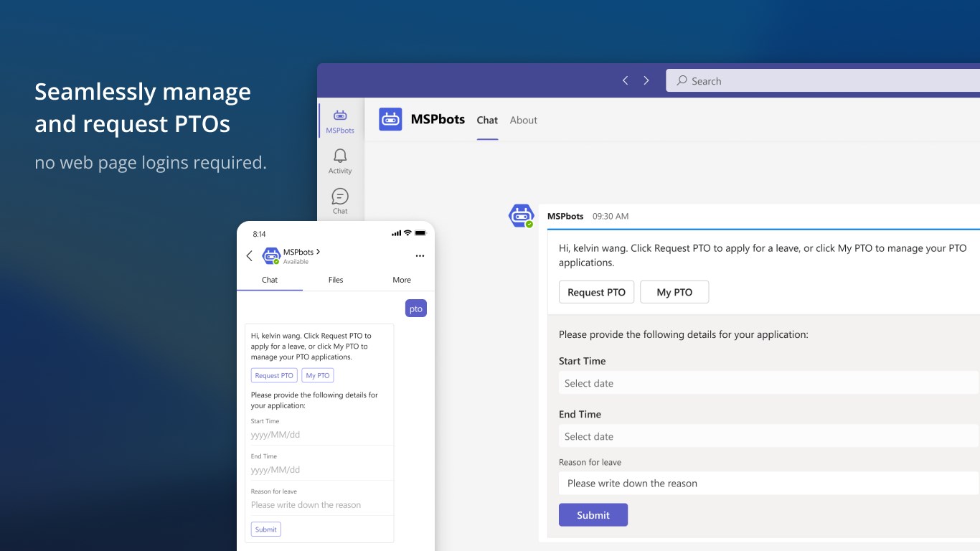Tap Request PTO button on the phone card

(x=274, y=376)
